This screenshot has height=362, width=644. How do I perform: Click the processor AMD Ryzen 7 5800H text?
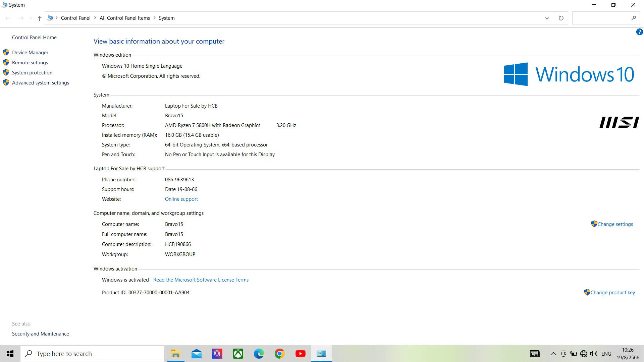(213, 125)
